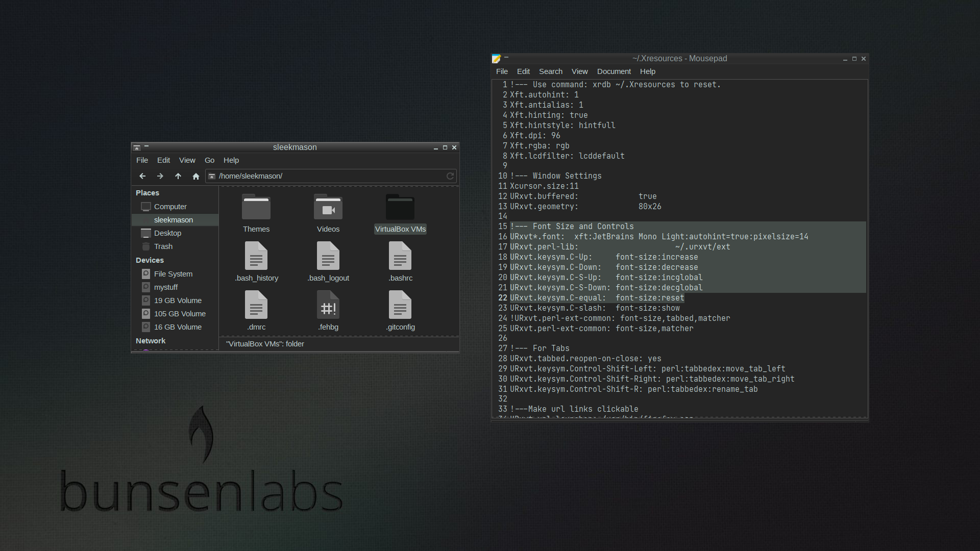Open Mousepad File menu
The width and height of the screenshot is (980, 551).
(502, 71)
